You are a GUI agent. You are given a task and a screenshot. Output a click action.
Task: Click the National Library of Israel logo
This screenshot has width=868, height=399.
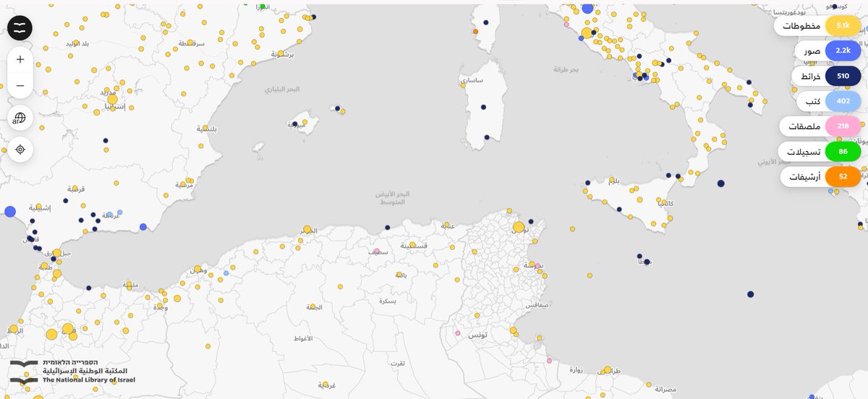(x=72, y=372)
